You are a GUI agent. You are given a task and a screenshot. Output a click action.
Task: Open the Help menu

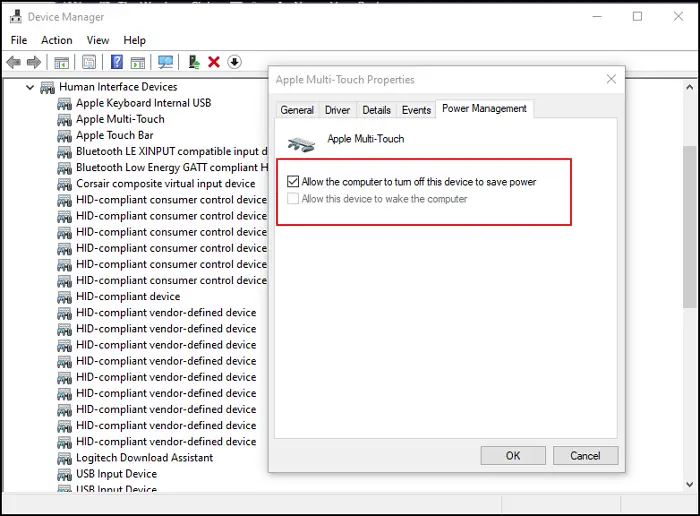[134, 40]
